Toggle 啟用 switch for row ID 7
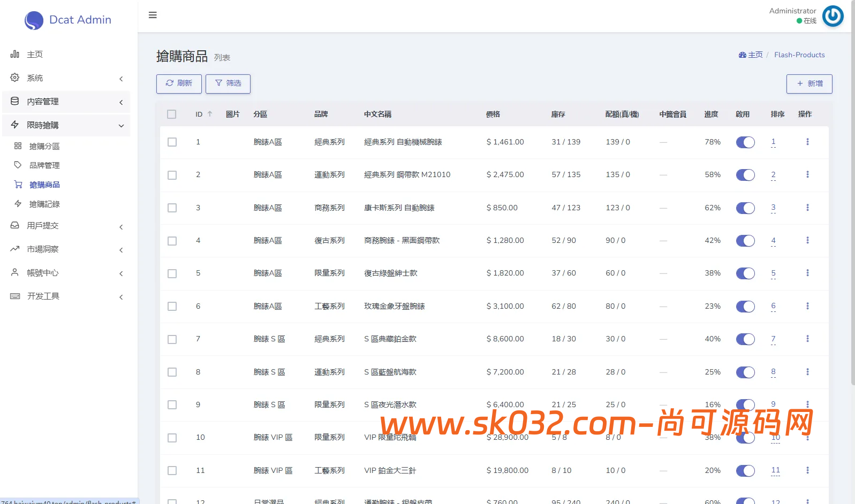 (x=745, y=339)
